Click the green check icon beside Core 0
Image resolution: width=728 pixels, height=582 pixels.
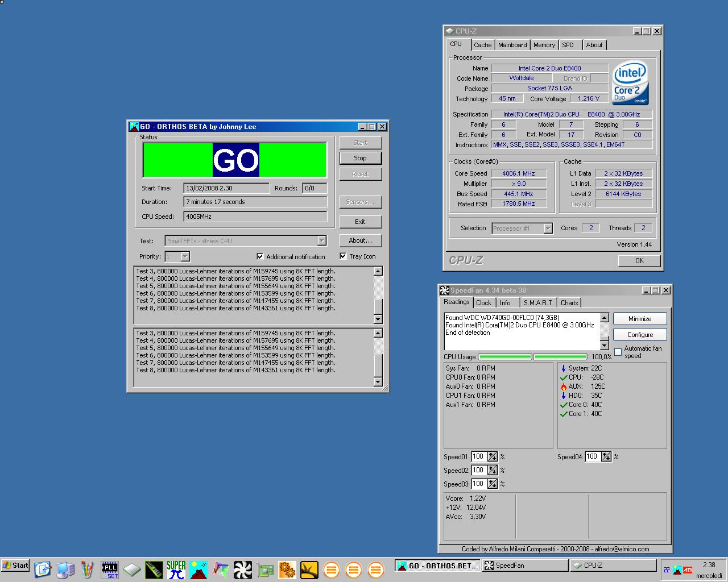[564, 405]
